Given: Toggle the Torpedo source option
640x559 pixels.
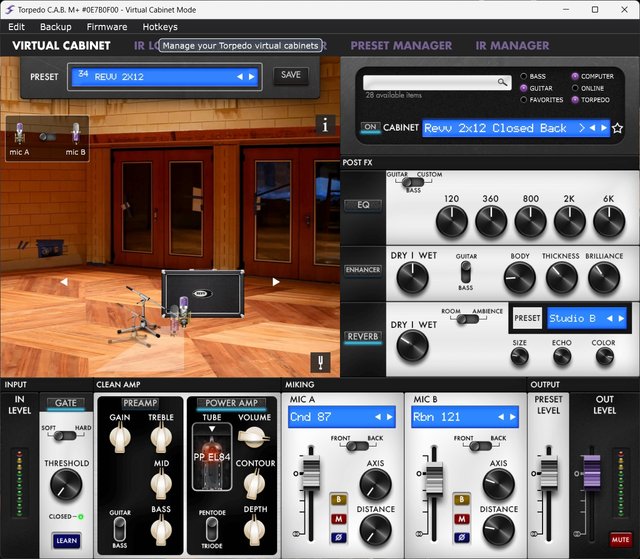Looking at the screenshot, I should click(575, 100).
